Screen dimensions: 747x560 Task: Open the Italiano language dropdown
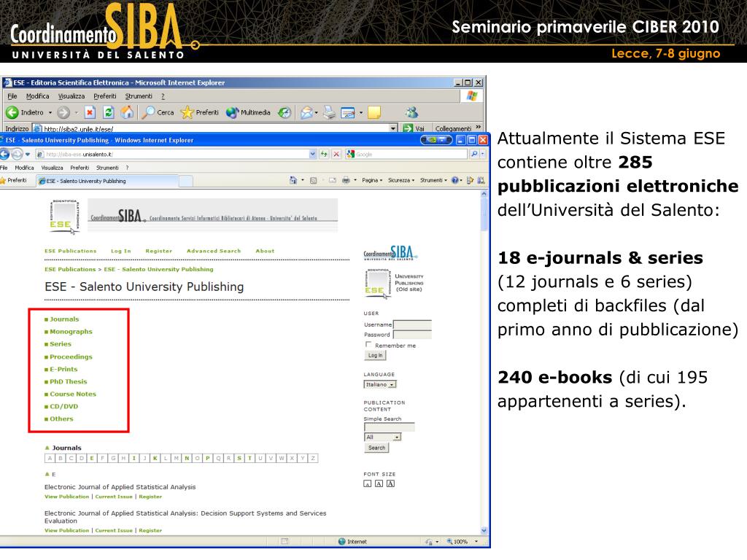[x=380, y=384]
